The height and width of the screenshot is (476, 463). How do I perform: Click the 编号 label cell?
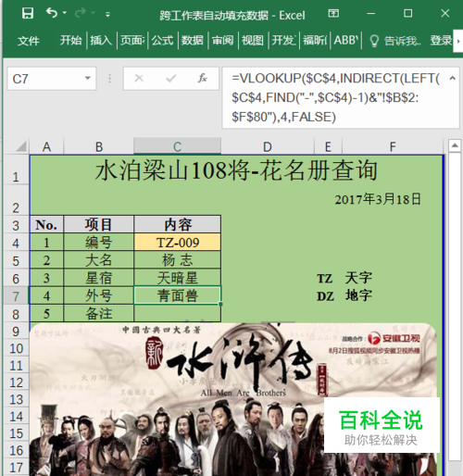(98, 243)
